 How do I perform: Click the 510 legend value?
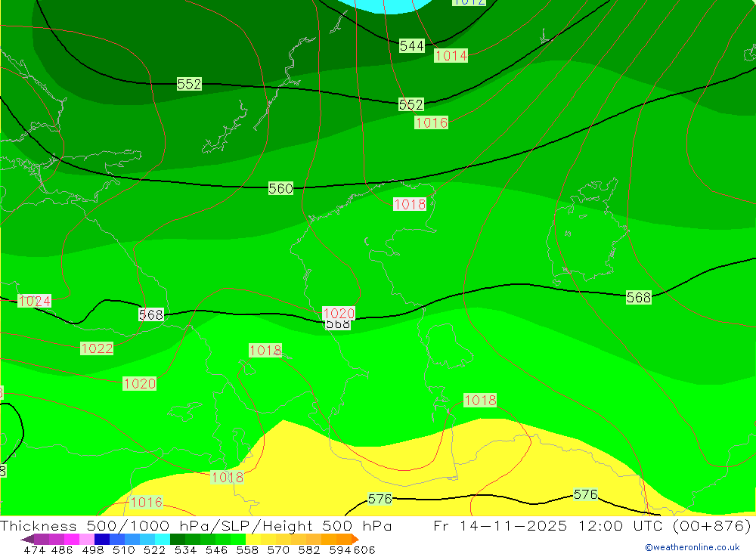[x=123, y=549]
